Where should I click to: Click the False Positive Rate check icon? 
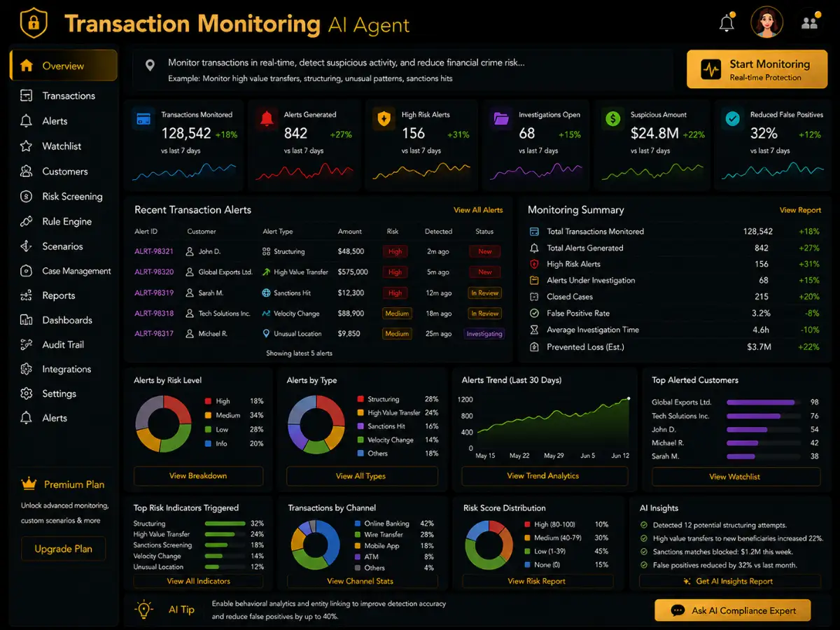point(534,314)
